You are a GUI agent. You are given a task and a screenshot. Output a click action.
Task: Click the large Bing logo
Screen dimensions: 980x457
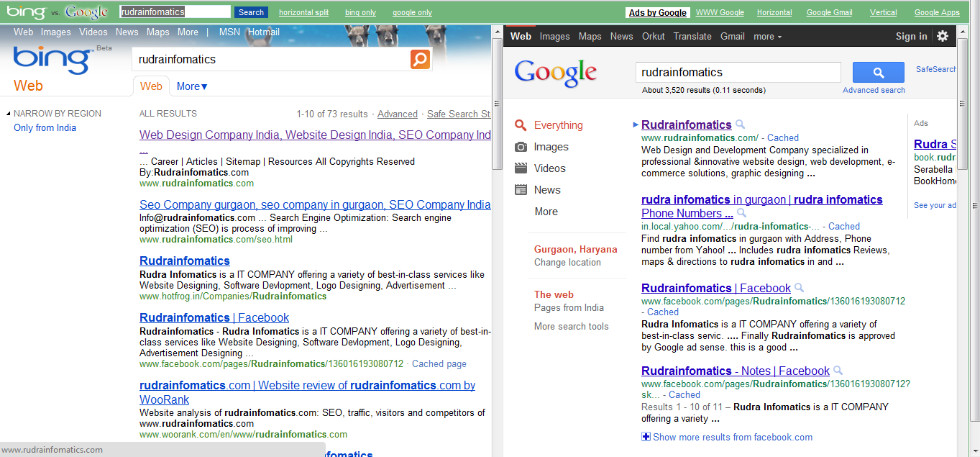click(51, 60)
